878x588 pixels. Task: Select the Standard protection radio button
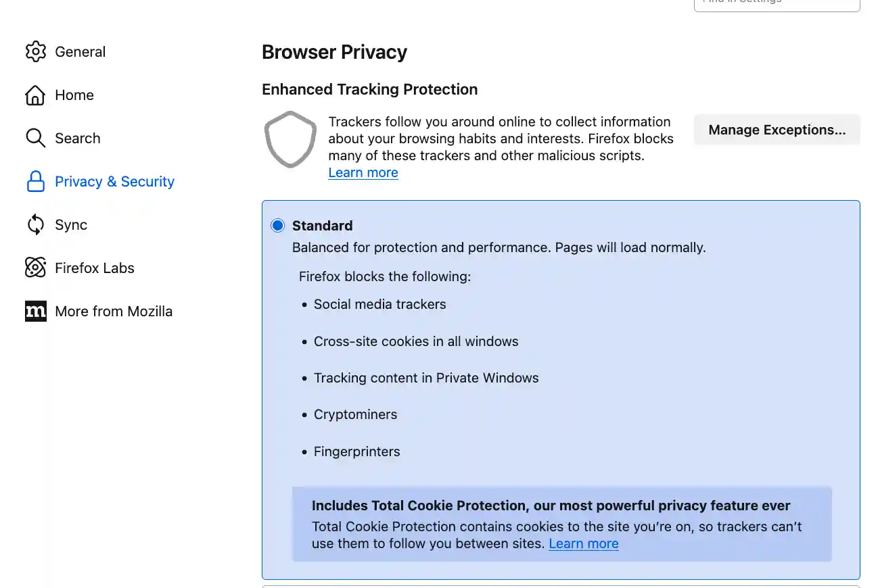277,225
